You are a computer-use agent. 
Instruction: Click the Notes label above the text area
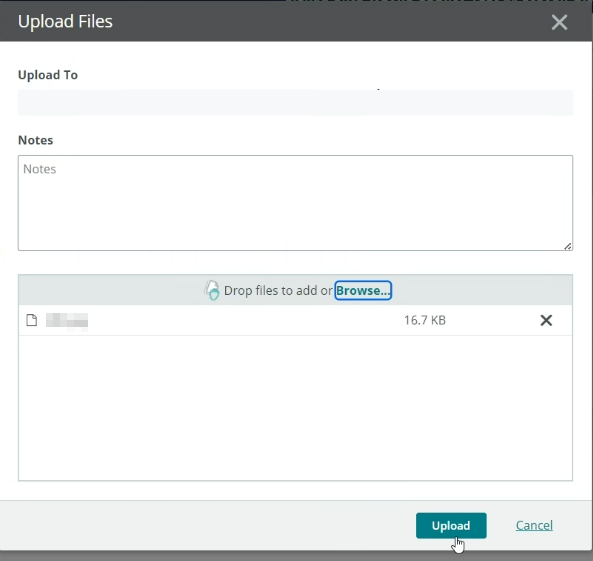(x=36, y=140)
